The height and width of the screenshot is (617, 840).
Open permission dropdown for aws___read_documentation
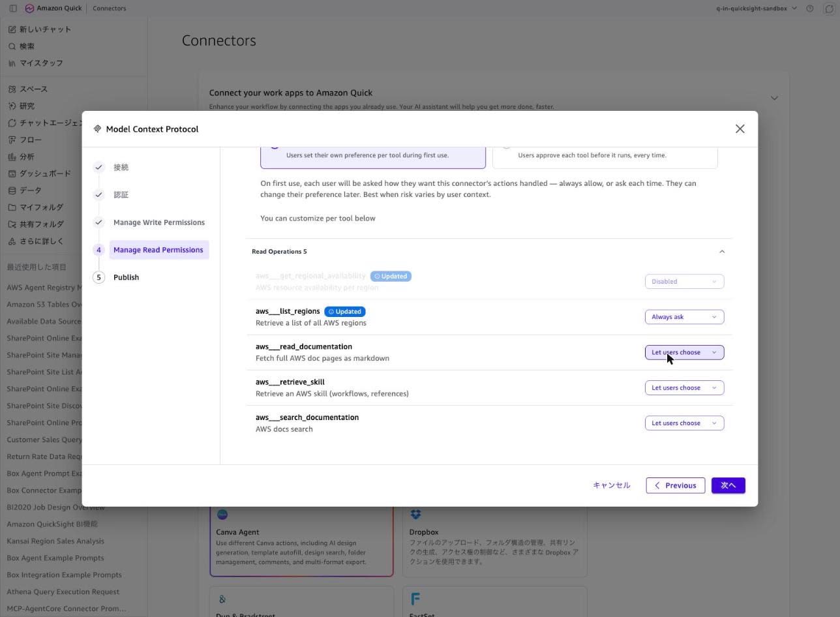click(x=684, y=352)
